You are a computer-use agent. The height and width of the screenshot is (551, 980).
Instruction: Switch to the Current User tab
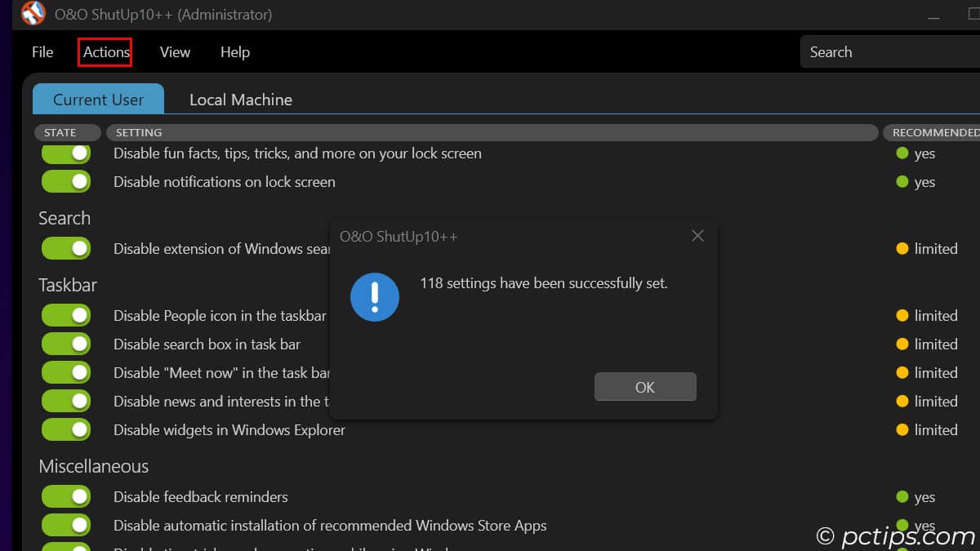click(x=98, y=100)
